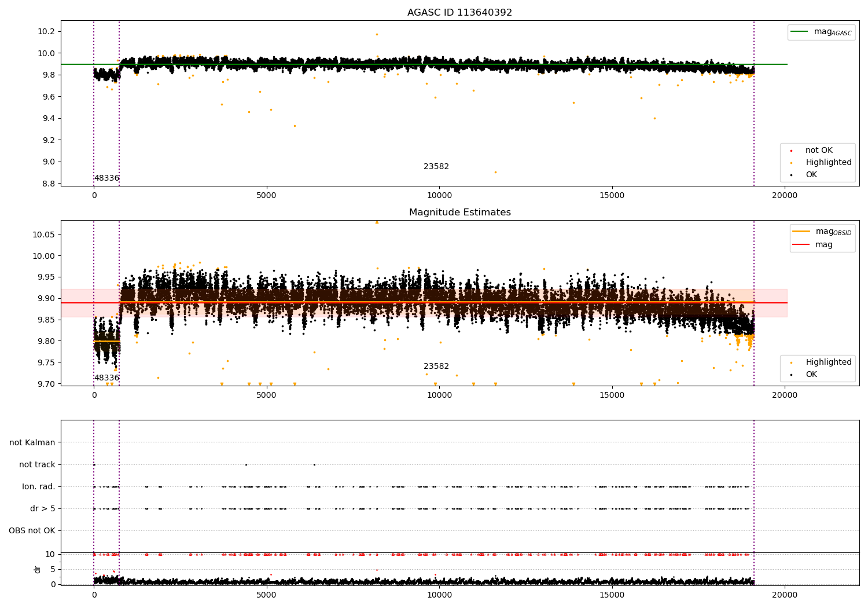The height and width of the screenshot is (608, 868).
Task: Click Highlighted marker in Magnitude Estimates legend
Action: click(x=791, y=362)
